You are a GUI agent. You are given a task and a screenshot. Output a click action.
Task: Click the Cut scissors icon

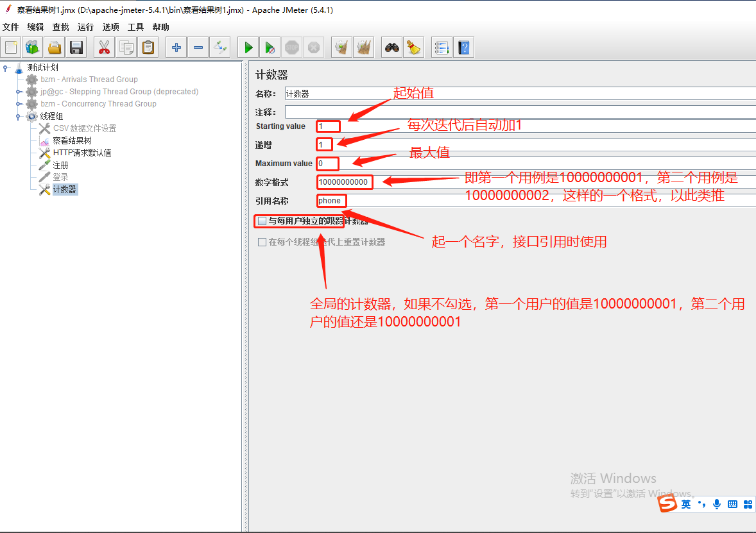[x=104, y=47]
